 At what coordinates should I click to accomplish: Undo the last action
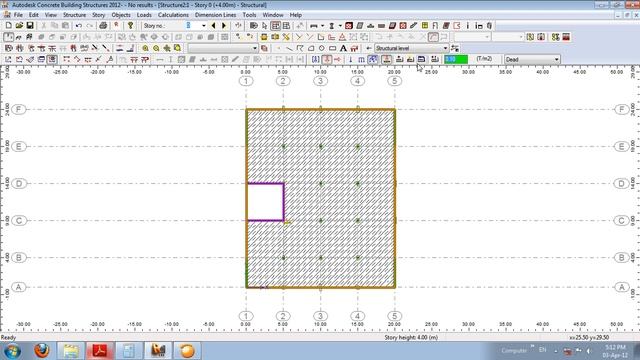(78, 26)
